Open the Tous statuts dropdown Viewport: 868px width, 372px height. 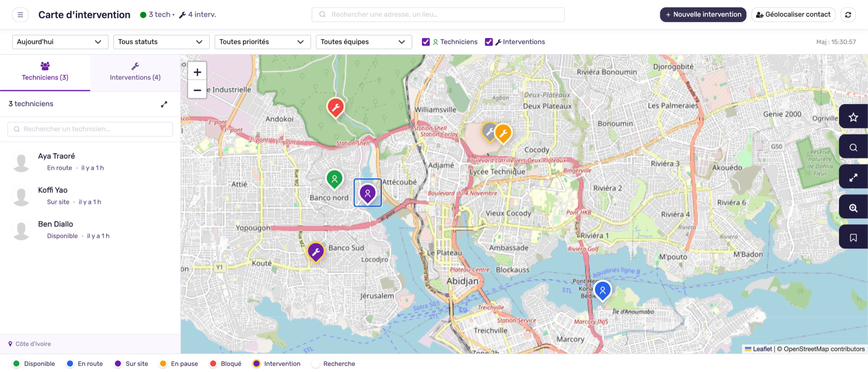(162, 42)
